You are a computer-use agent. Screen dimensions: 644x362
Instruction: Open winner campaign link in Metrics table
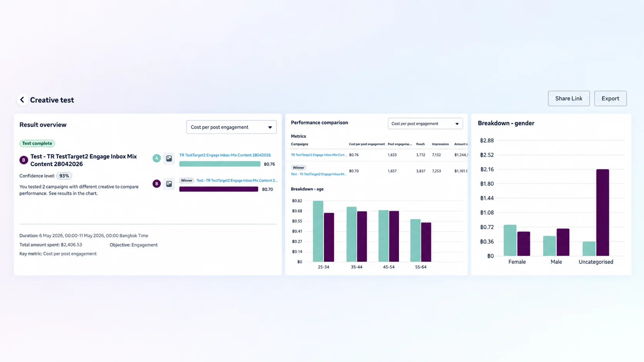click(319, 174)
